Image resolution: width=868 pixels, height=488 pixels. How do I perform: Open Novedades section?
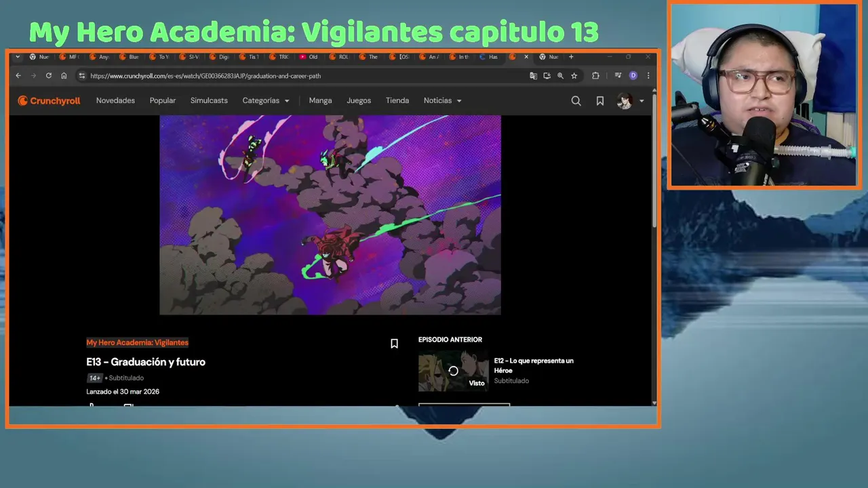(115, 100)
